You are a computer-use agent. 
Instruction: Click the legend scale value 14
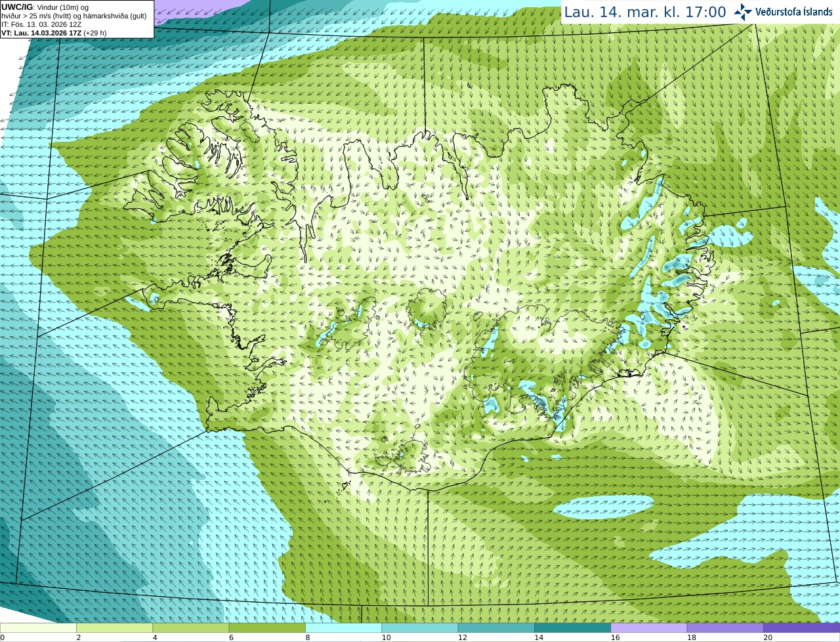tap(539, 637)
